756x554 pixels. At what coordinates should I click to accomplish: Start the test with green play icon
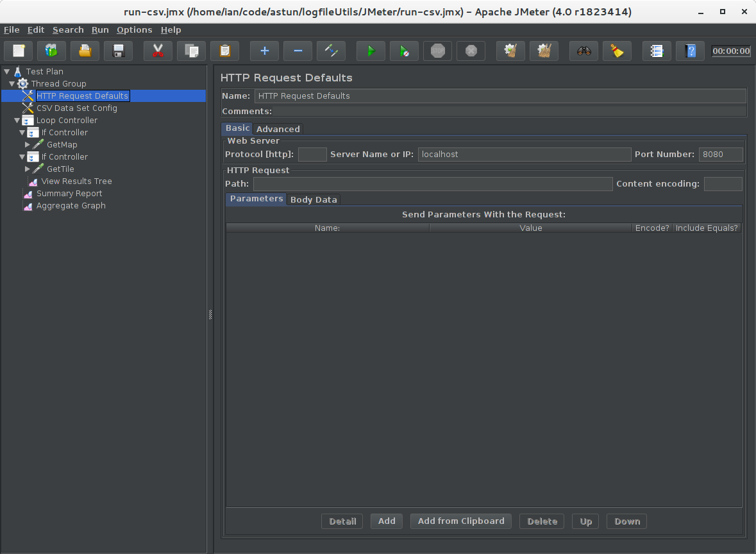[x=371, y=51]
